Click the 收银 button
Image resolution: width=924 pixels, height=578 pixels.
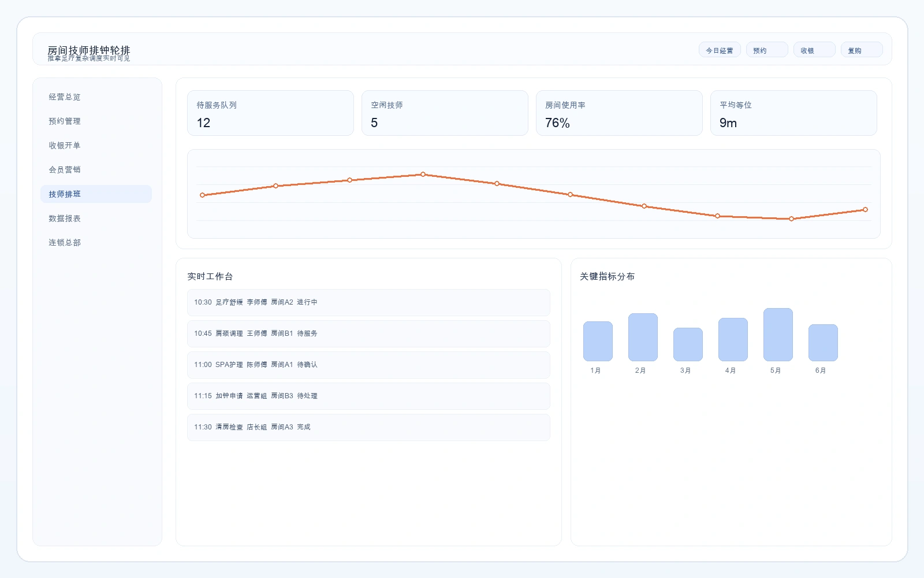814,50
